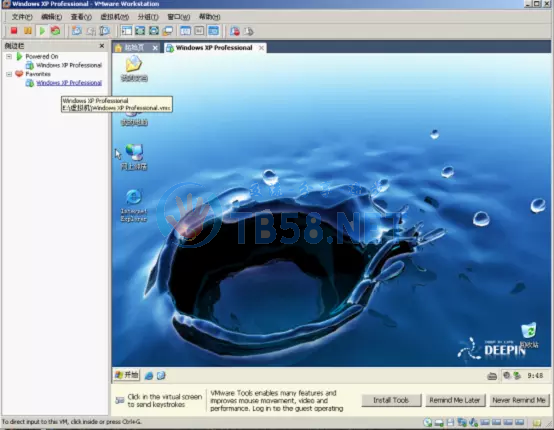Close the sidebar panel with its X
554x430 pixels.
pyautogui.click(x=102, y=46)
